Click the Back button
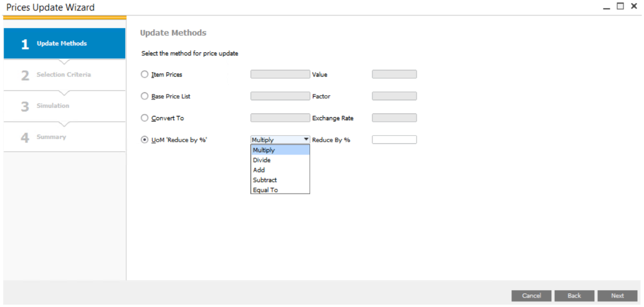 tap(574, 296)
